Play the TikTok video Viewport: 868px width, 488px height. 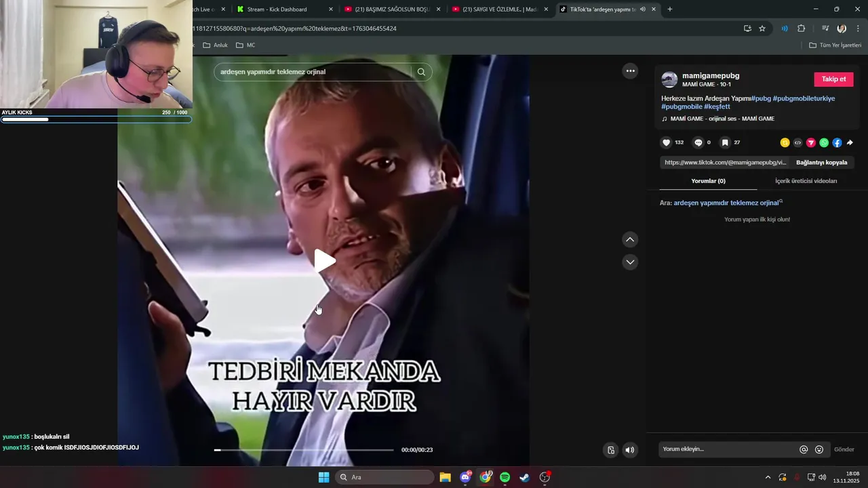(325, 260)
